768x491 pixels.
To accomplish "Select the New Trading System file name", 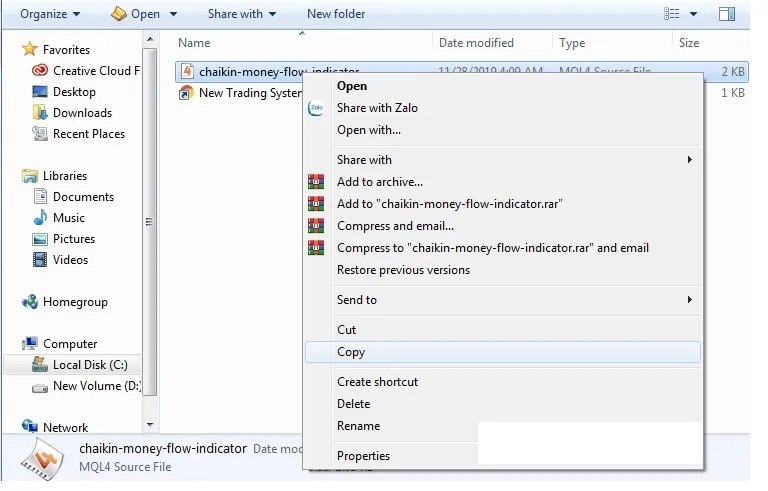I will (250, 93).
